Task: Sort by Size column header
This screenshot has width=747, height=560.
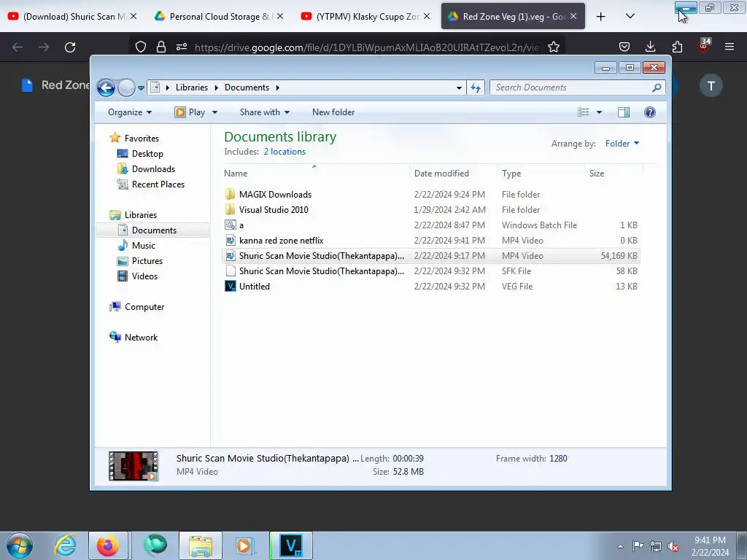Action: point(614,174)
